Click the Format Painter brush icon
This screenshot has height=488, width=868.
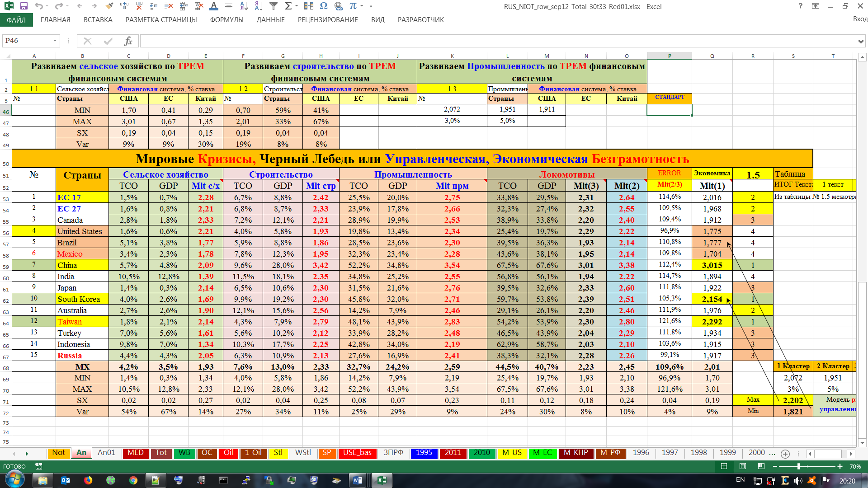tap(109, 6)
